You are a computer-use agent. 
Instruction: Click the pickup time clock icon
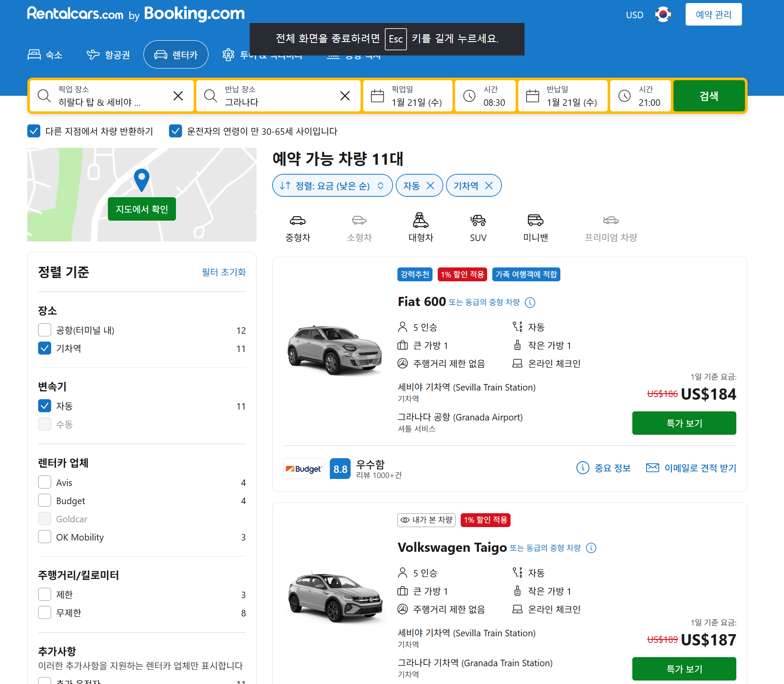click(469, 96)
